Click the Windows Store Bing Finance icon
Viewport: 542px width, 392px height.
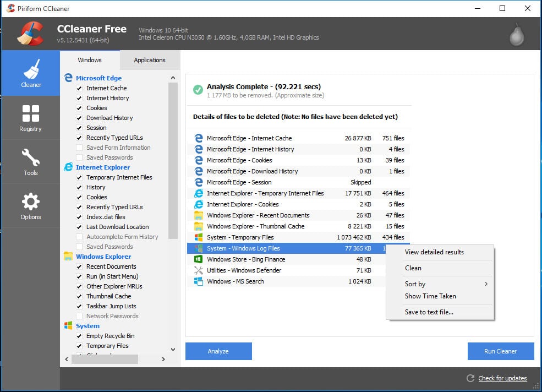pyautogui.click(x=199, y=259)
